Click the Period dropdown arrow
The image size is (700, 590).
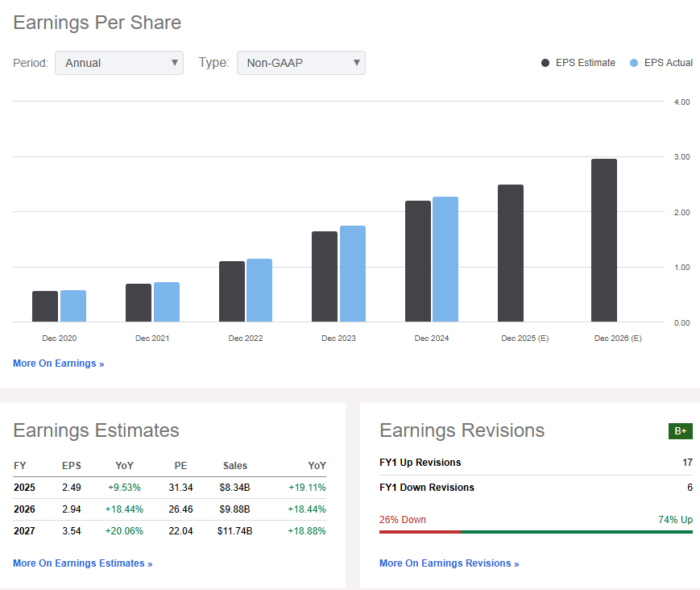176,62
